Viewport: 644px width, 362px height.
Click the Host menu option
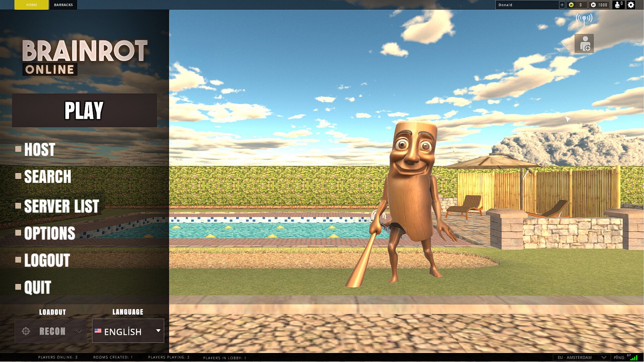pyautogui.click(x=39, y=149)
